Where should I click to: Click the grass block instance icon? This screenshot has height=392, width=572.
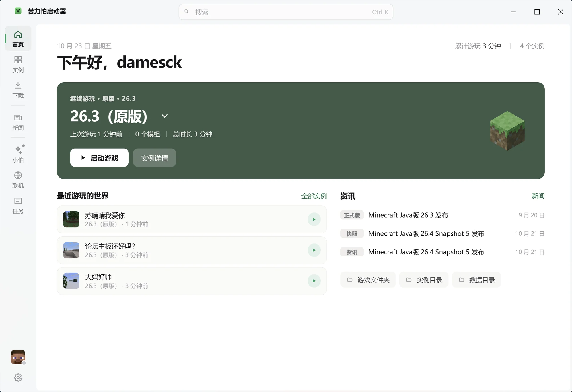pyautogui.click(x=507, y=131)
